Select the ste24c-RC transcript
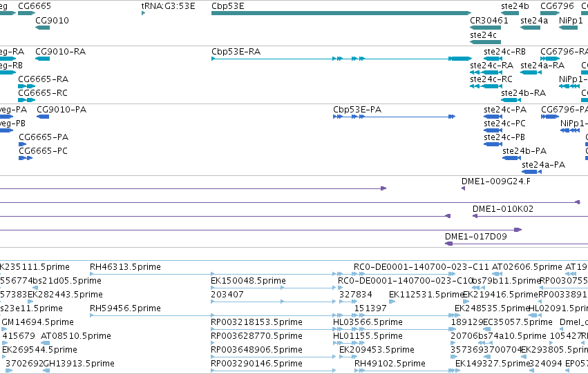588x374 pixels. 486,86
